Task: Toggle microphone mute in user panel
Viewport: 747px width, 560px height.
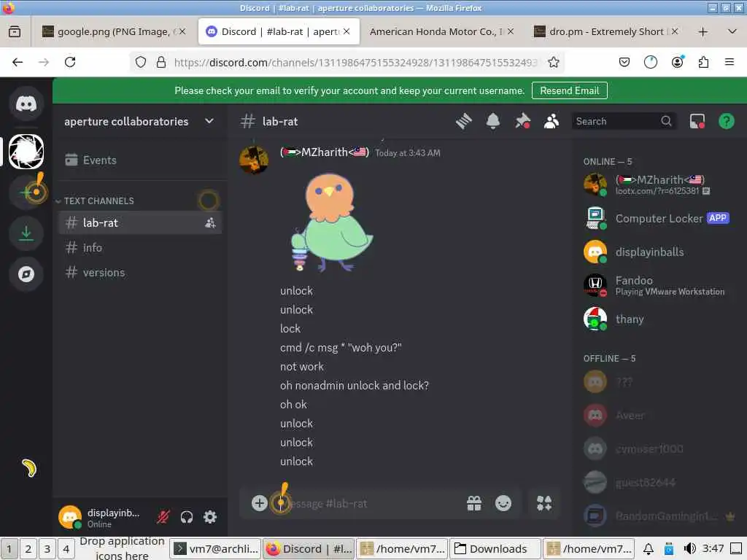Action: (x=163, y=517)
